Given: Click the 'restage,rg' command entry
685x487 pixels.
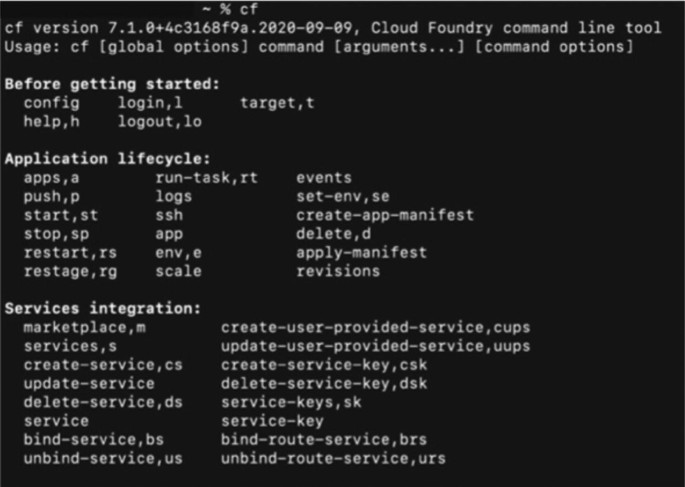Looking at the screenshot, I should (x=70, y=271).
